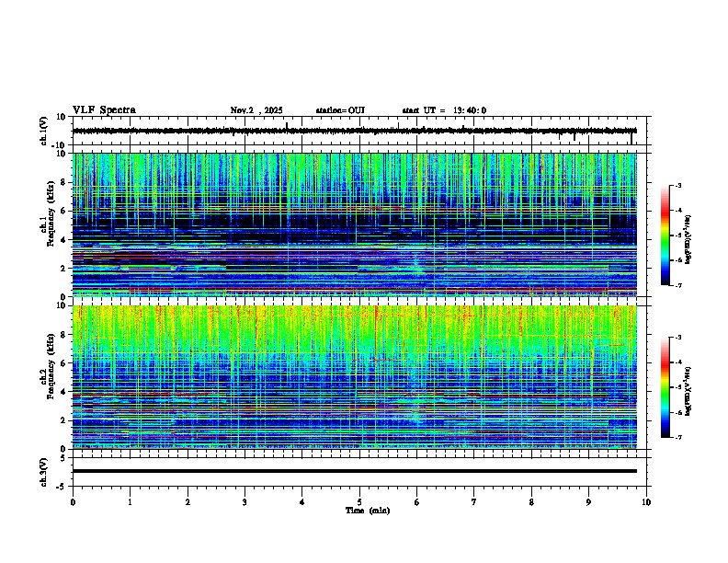The height and width of the screenshot is (563, 728).
Task: Click the "-3" label on ch.1 colorbar
Action: [x=677, y=186]
